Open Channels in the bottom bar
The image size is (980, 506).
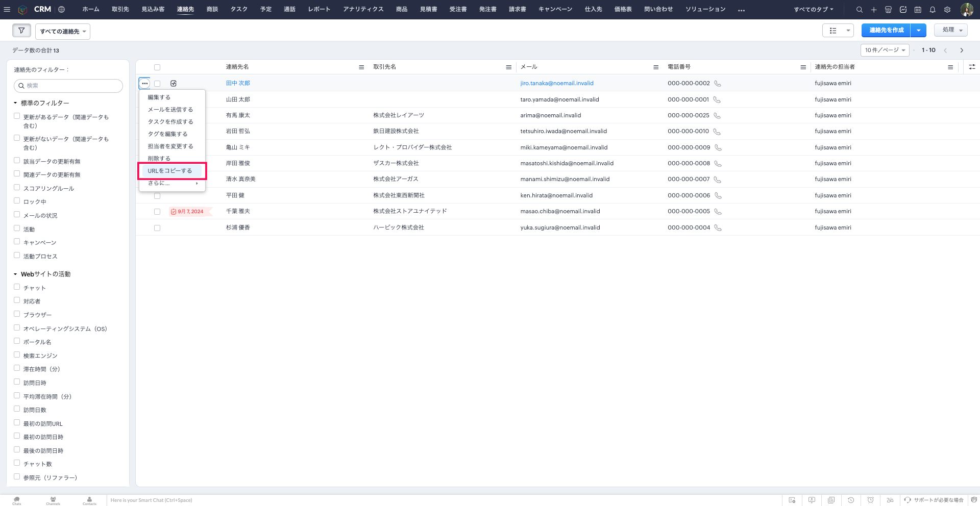(x=53, y=500)
